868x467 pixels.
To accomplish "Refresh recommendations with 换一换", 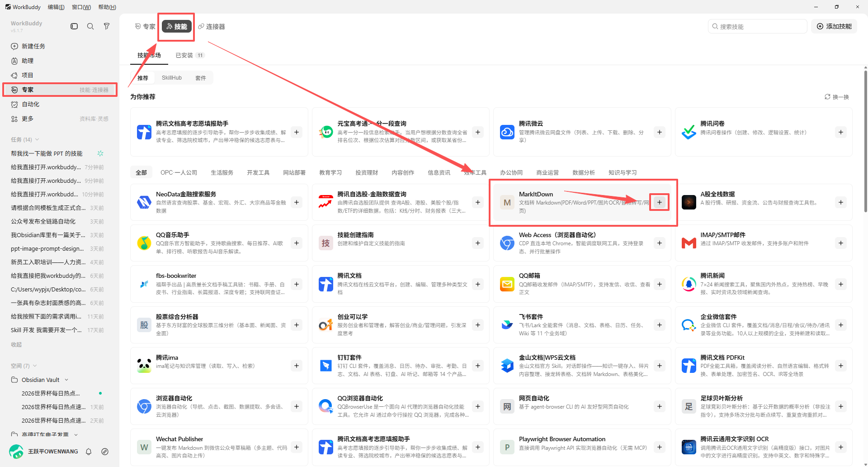I will 837,97.
